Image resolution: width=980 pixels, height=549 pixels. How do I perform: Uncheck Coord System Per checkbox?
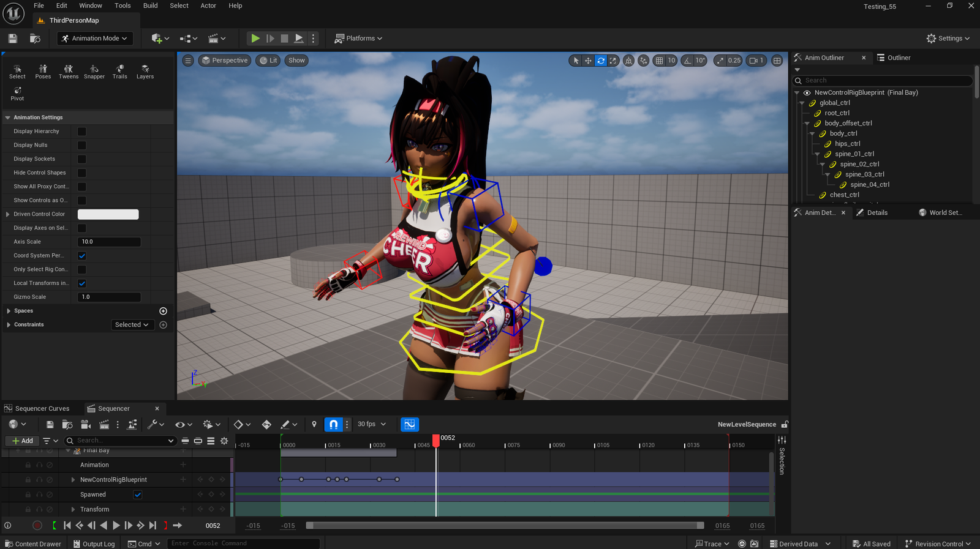(x=82, y=256)
